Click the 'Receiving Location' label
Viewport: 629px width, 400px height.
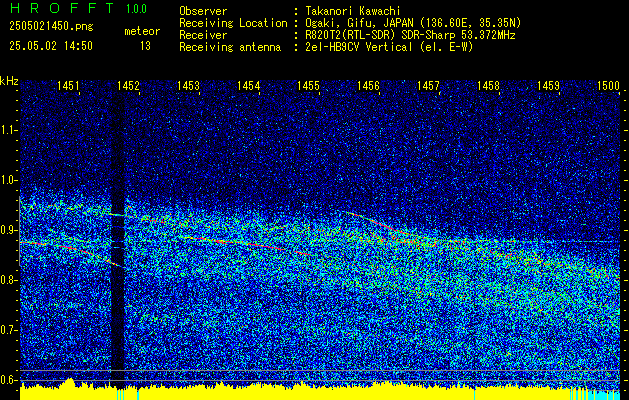(x=233, y=23)
